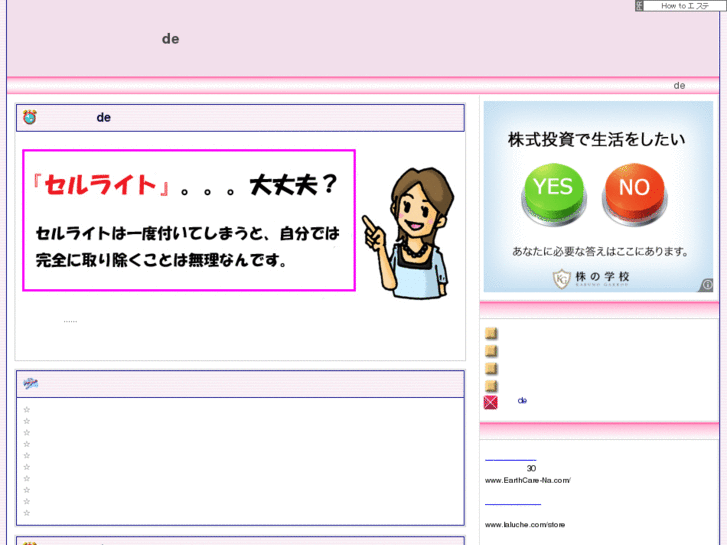Open the How to エステ link
Image resolution: width=727 pixels, height=545 pixels.
pyautogui.click(x=685, y=6)
